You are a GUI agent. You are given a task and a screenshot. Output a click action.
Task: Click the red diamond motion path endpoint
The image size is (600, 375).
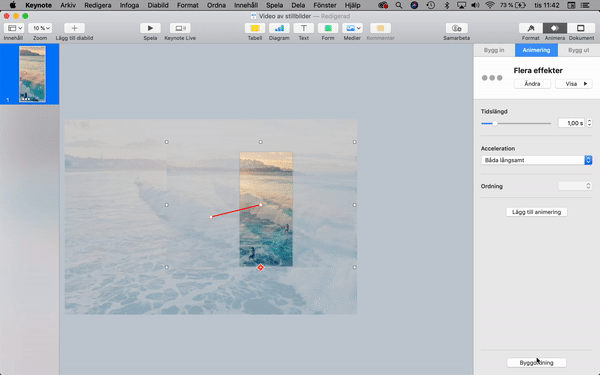(x=261, y=267)
